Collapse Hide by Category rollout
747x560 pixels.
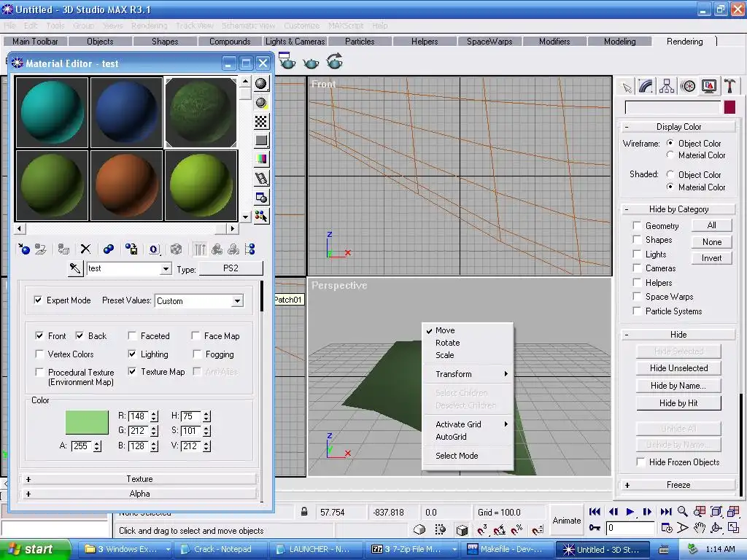point(678,209)
